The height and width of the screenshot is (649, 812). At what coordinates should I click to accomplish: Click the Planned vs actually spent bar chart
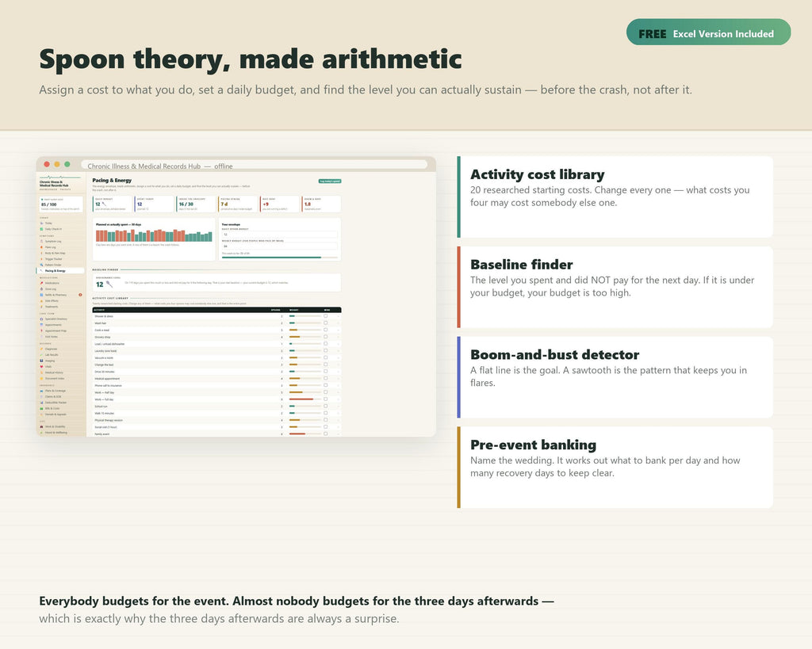pyautogui.click(x=154, y=235)
